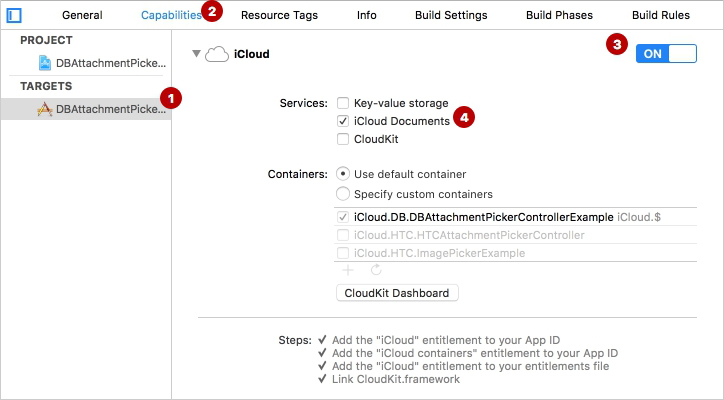Open the General tab
This screenshot has width=724, height=400.
(82, 15)
